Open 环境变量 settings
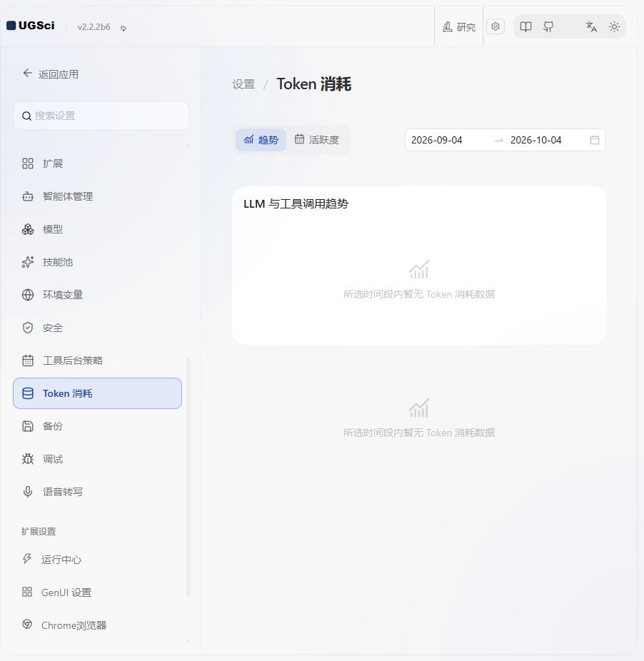This screenshot has height=661, width=644. 97,295
